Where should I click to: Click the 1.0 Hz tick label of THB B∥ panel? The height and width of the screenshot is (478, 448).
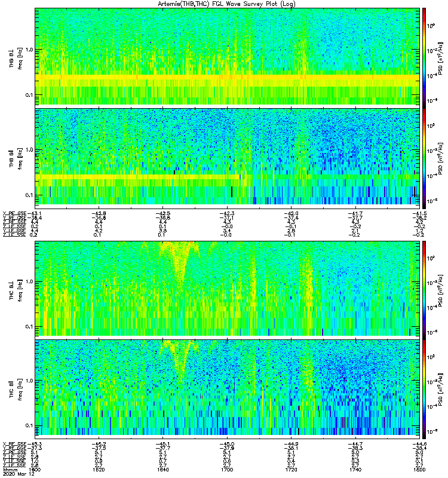point(29,150)
